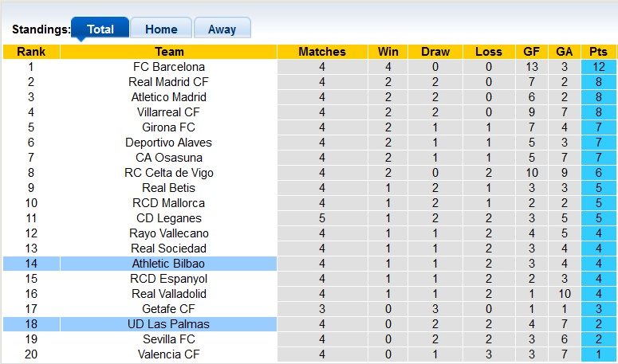The width and height of the screenshot is (618, 364).
Task: Sort by the Pts column header
Action: pos(598,52)
